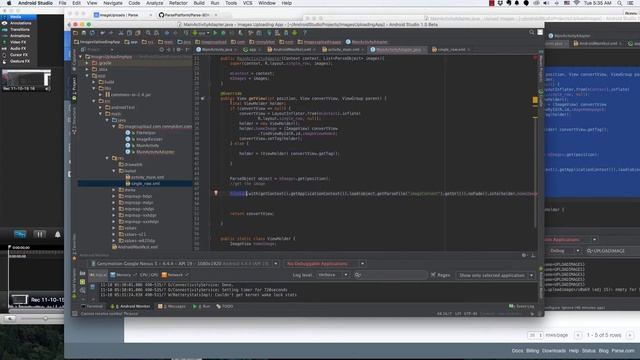
Task: Click the Wi-Fi icon in menu bar
Action: coord(576,3)
